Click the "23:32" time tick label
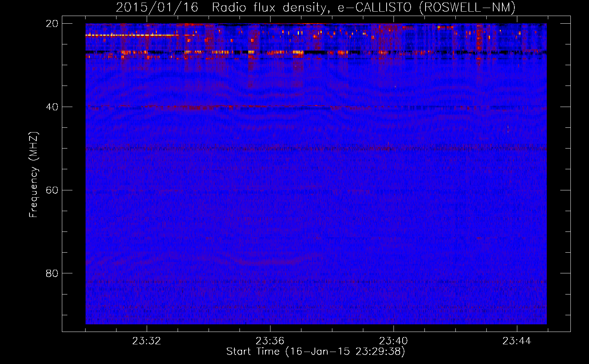This screenshot has width=589, height=364. point(146,341)
